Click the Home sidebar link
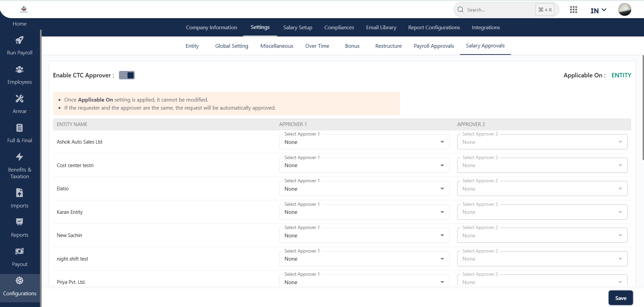Image resolution: width=644 pixels, height=307 pixels. 19,24
